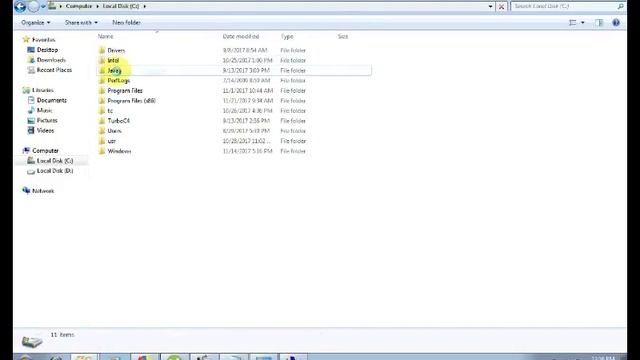Click the Back navigation arrow button

[20, 7]
